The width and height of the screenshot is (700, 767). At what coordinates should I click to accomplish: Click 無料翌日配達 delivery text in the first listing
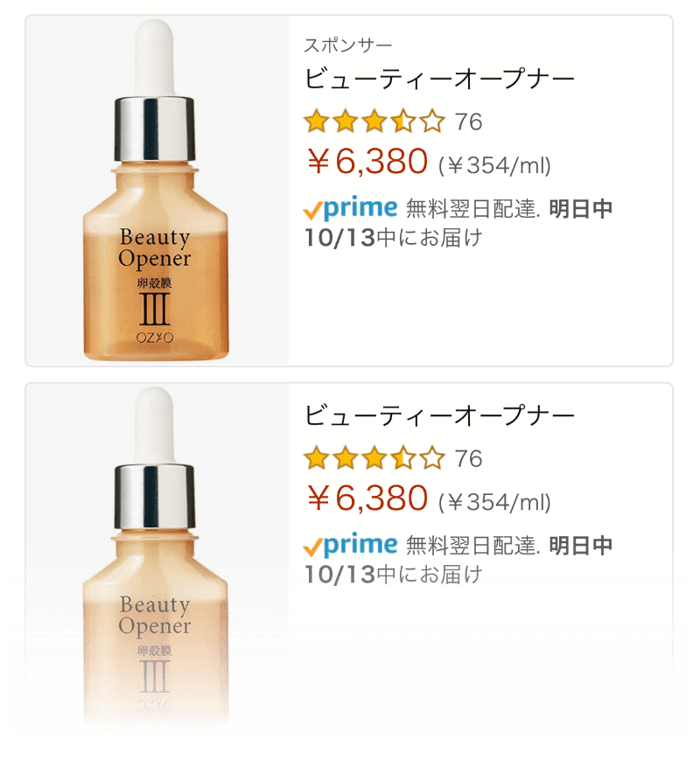click(472, 209)
